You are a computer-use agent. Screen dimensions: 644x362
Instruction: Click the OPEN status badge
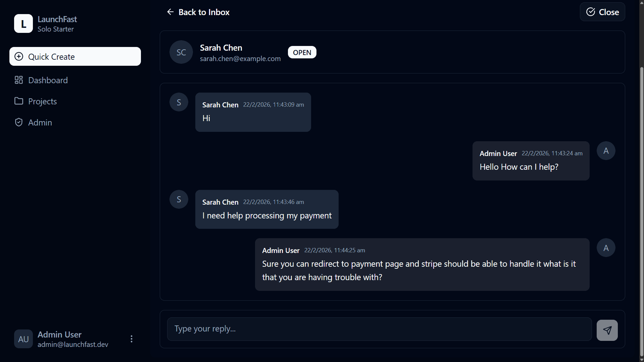tap(302, 52)
